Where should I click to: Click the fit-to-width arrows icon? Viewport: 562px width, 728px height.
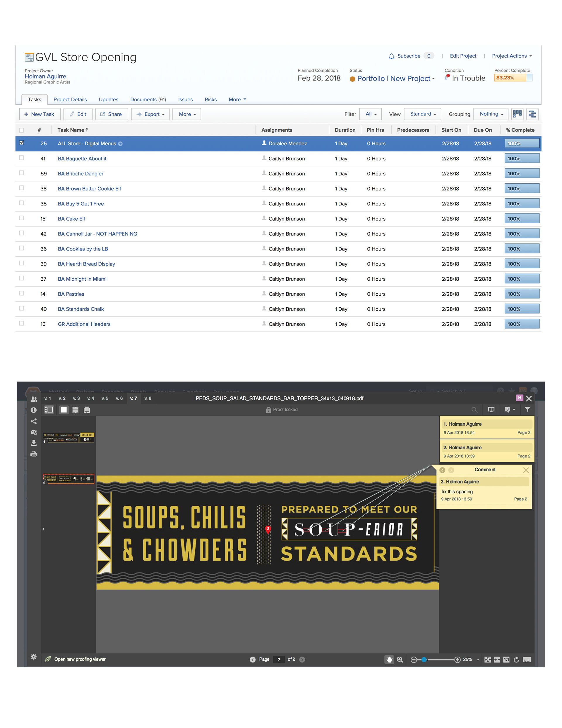(497, 659)
